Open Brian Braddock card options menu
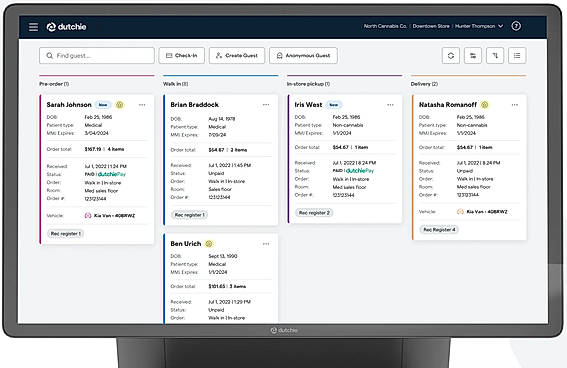 (x=266, y=104)
